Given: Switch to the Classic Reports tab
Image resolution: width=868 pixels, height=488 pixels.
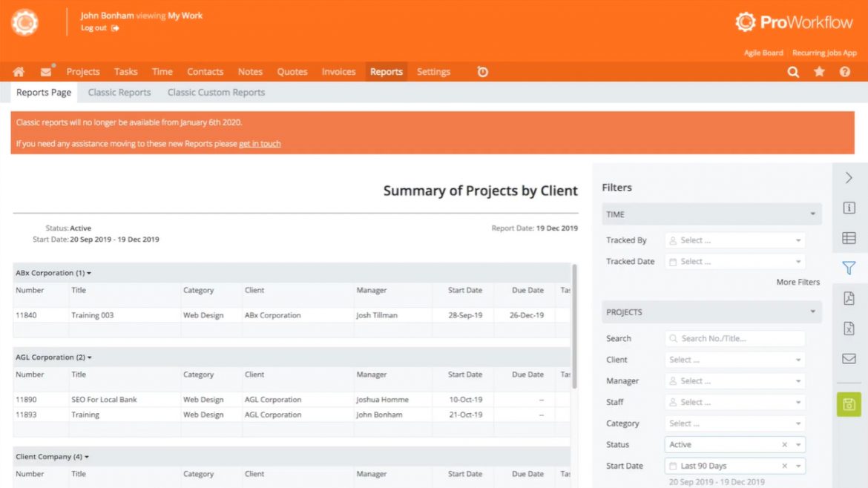Looking at the screenshot, I should point(119,92).
